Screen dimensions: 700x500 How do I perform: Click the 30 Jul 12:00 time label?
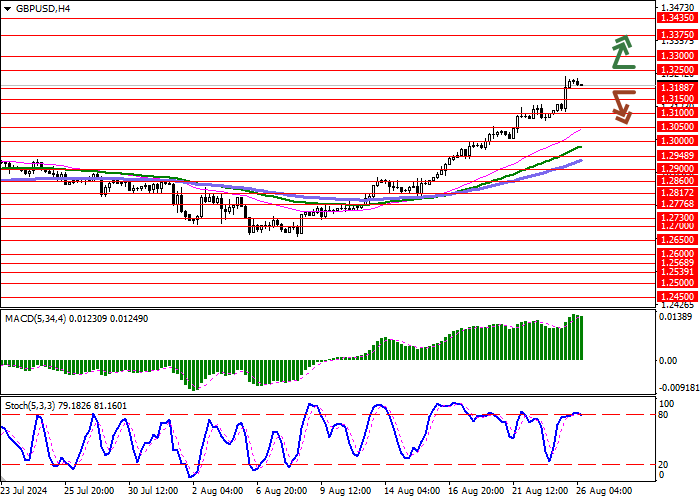pyautogui.click(x=154, y=491)
